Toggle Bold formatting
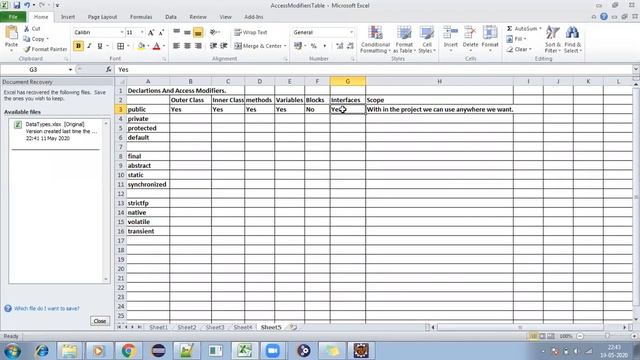The image size is (640, 360). point(78,46)
